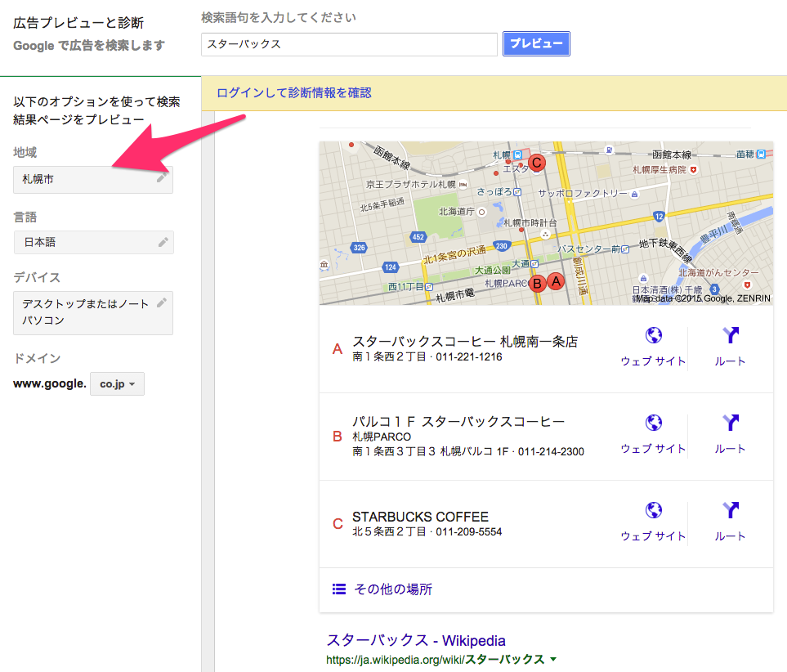Viewport: 787px width, 672px height.
Task: Click the red letter A beside 札幌南一条店 listing
Action: pos(338,349)
